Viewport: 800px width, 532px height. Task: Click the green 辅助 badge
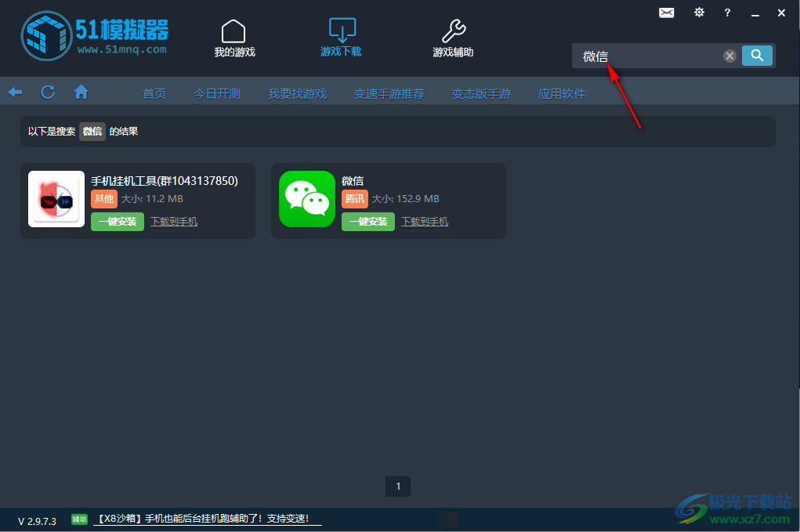point(79,519)
